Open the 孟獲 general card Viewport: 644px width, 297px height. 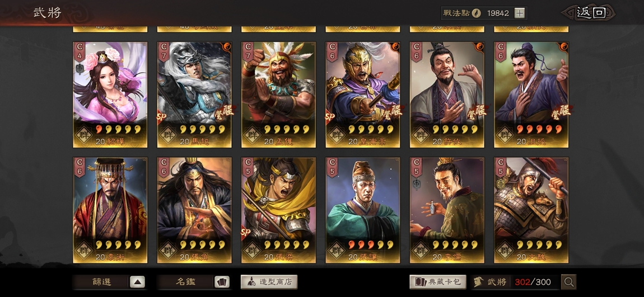(278, 95)
